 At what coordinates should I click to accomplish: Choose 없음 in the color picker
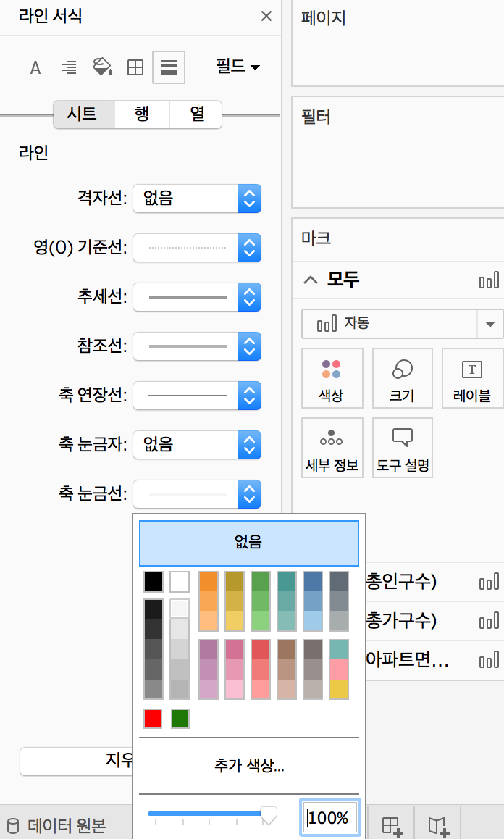tap(249, 543)
